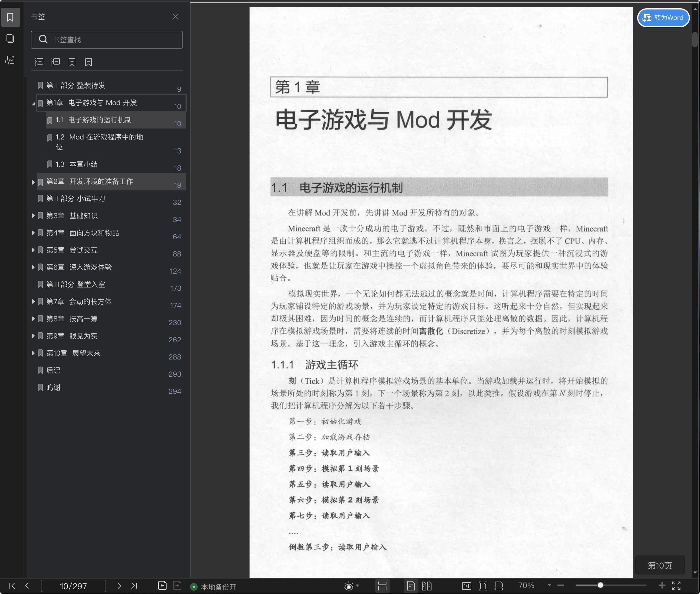Expand the 第9章 眼见为实 bookmark
Screen dimensions: 700x594
tap(33, 336)
